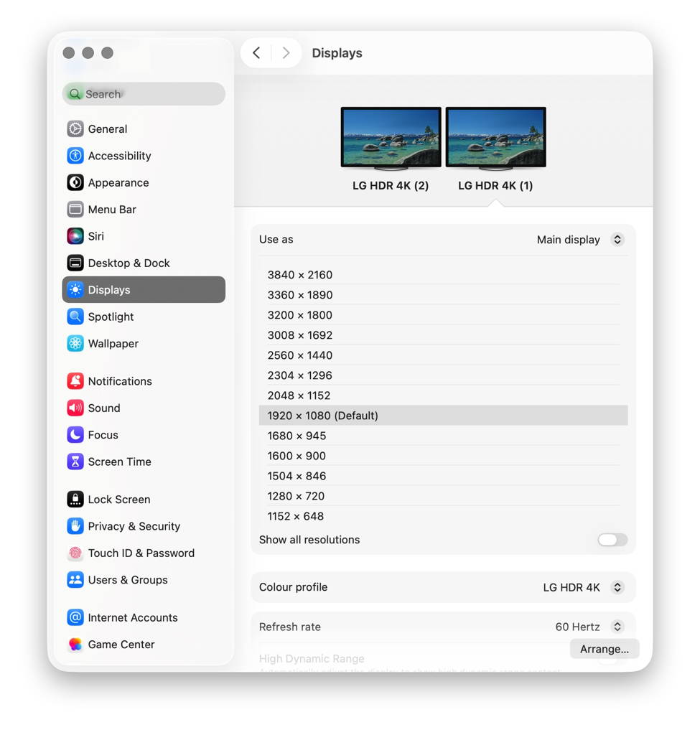This screenshot has width=700, height=735.
Task: Click the Lock Screen icon
Action: [75, 500]
